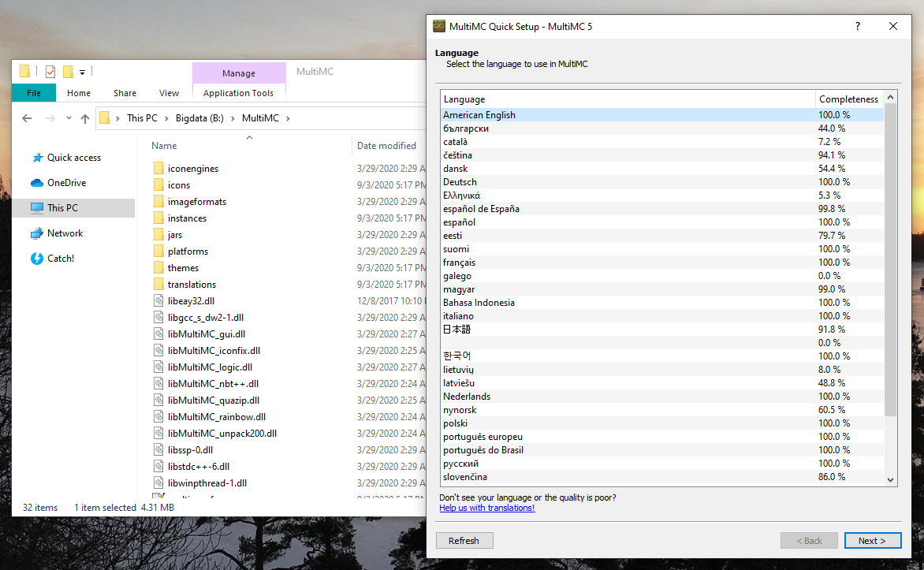Click the Network icon in Explorer sidebar
Image resolution: width=924 pixels, height=570 pixels.
pyautogui.click(x=37, y=233)
